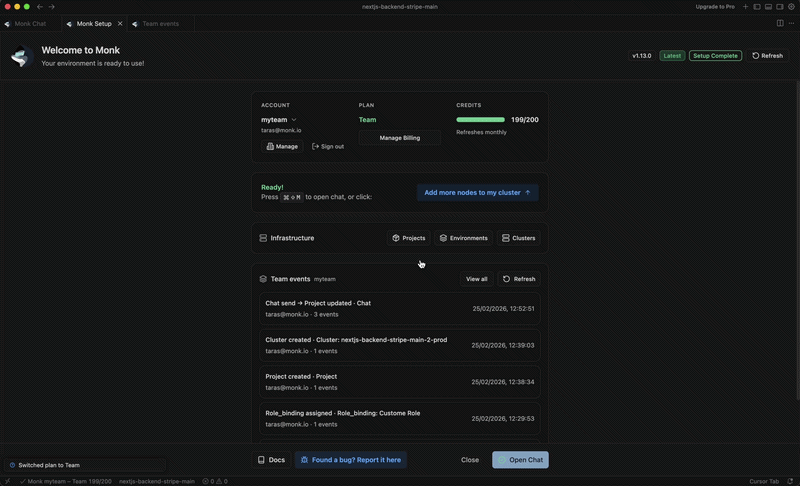The width and height of the screenshot is (800, 486).
Task: Toggle the right sidebar layout icon
Action: coord(780,7)
